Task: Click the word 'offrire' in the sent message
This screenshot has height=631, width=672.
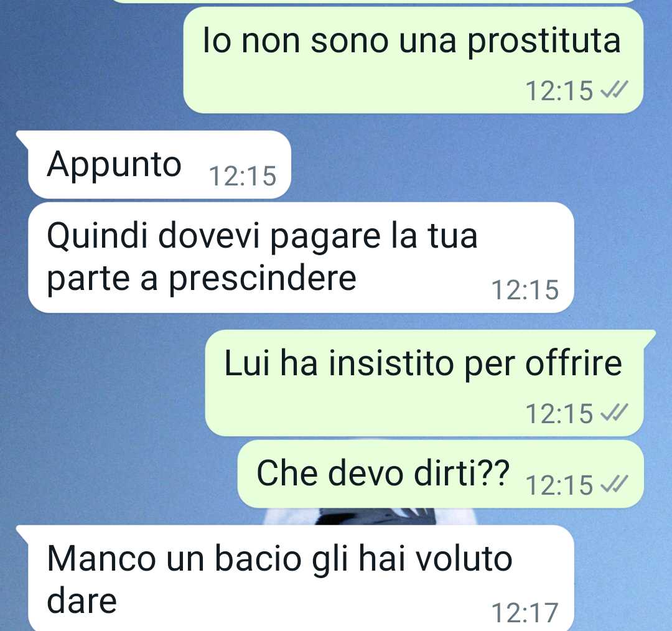Action: pos(574,363)
